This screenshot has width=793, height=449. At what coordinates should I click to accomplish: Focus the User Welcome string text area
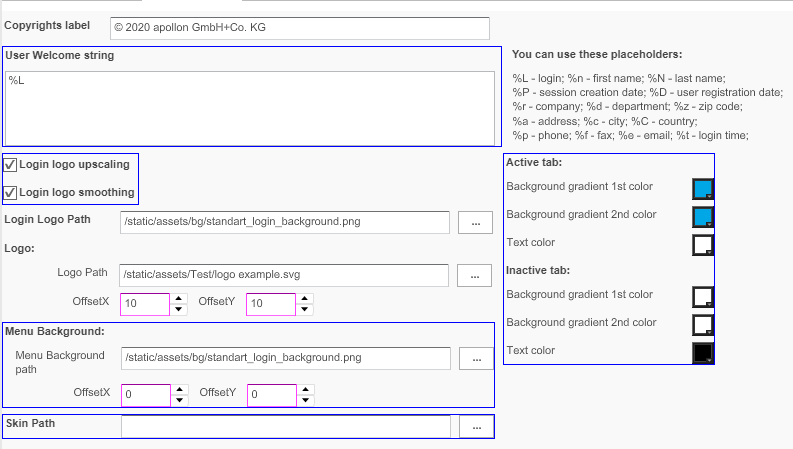click(x=250, y=108)
